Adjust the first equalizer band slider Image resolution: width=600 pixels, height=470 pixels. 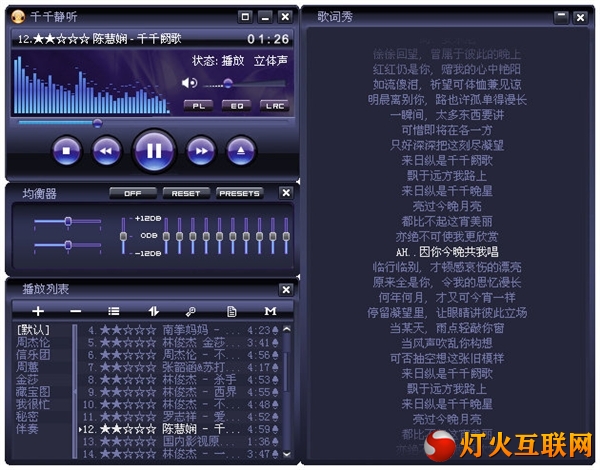pos(166,236)
